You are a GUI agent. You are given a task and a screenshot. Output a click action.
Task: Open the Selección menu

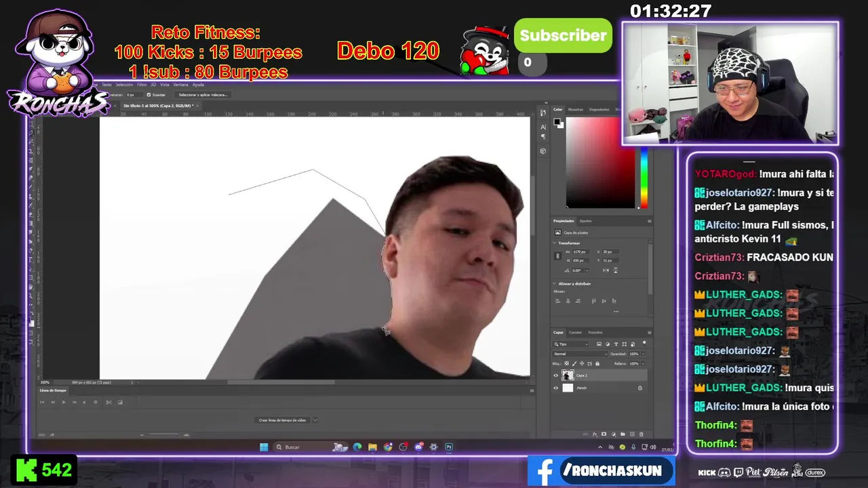(x=124, y=85)
